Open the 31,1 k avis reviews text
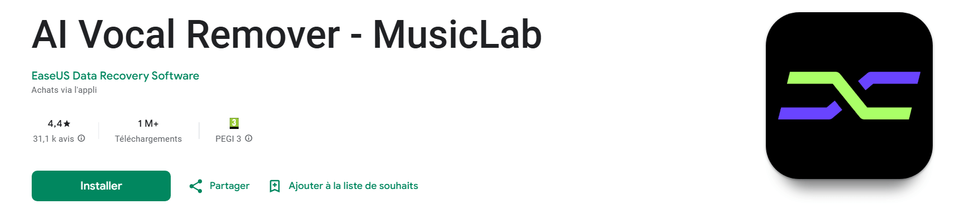The image size is (980, 214). click(53, 139)
